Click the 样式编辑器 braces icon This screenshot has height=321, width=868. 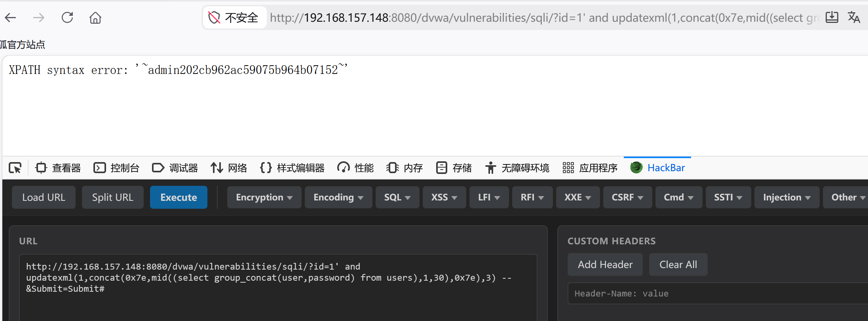tap(266, 168)
